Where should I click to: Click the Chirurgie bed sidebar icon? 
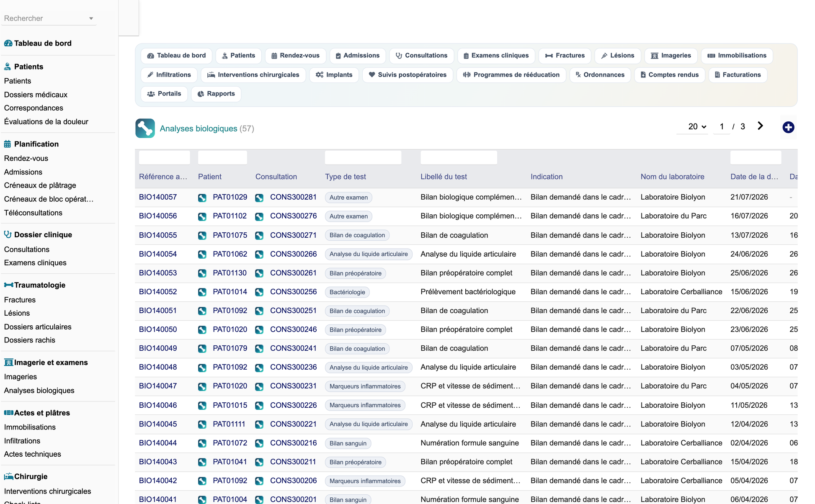(x=8, y=476)
